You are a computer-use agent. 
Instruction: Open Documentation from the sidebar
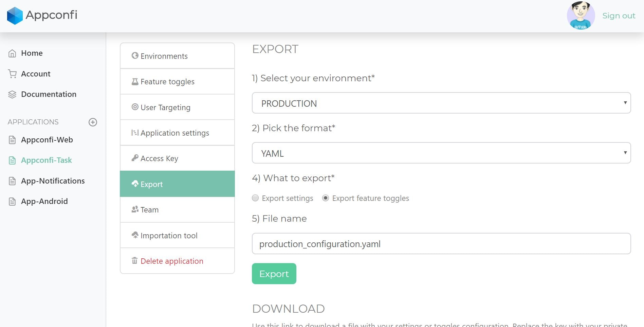point(49,94)
